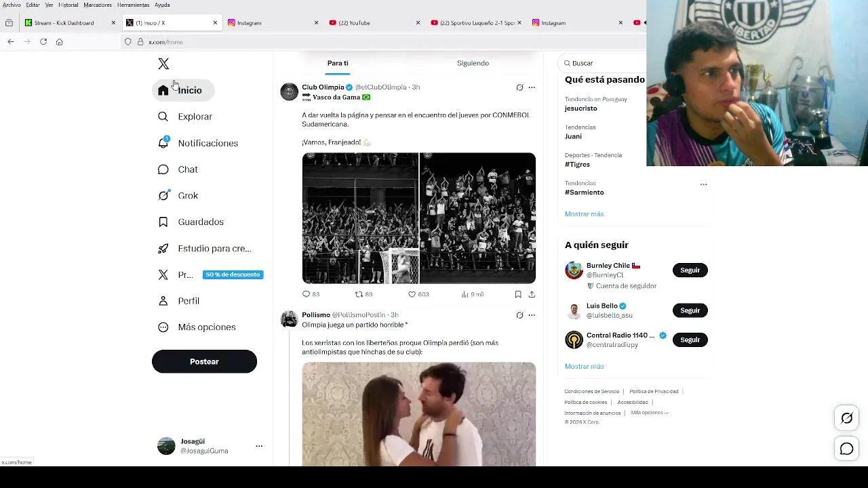
Task: Open Perfil from the sidebar
Action: [x=178, y=301]
